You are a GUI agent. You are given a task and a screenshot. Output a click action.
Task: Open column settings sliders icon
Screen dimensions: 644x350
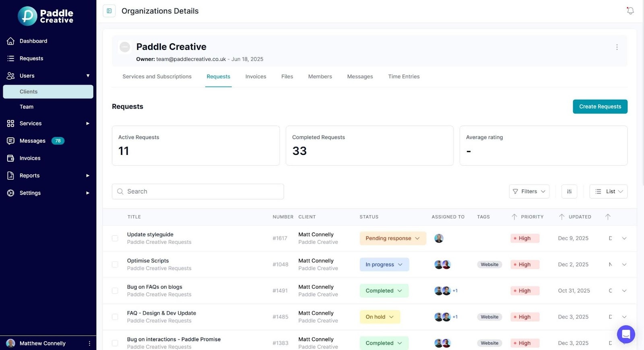coord(569,191)
